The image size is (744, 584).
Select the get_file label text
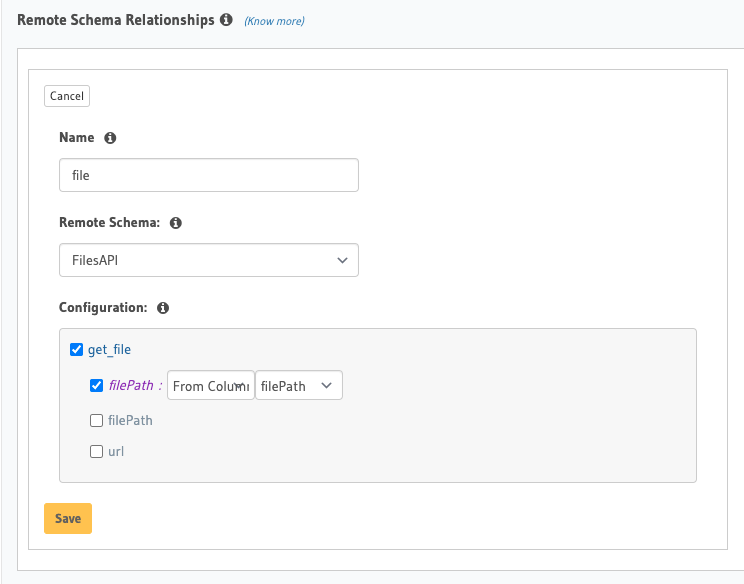tap(109, 350)
